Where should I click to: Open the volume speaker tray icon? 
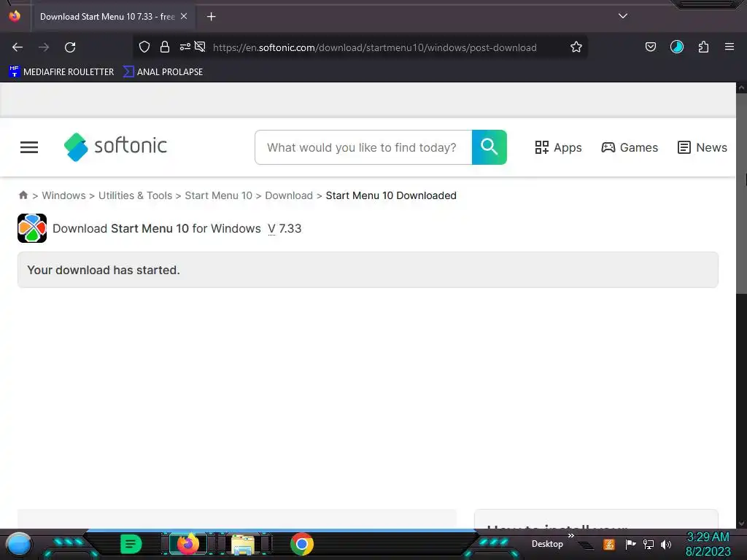(665, 544)
